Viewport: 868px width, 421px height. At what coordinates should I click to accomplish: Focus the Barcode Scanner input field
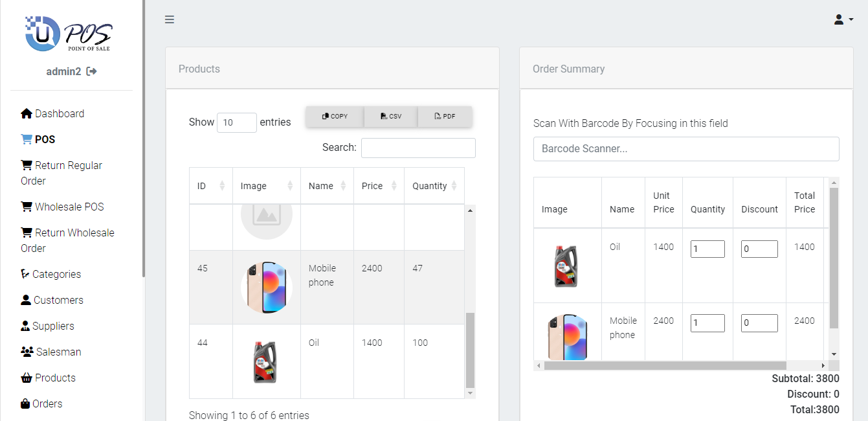point(686,149)
